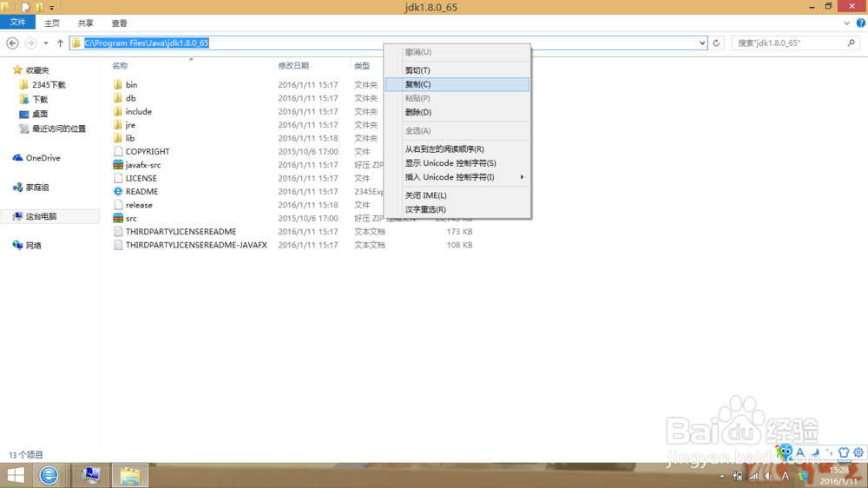The width and height of the screenshot is (868, 488).
Task: Open 最近访问的位置 in navigation pane
Action: click(59, 129)
